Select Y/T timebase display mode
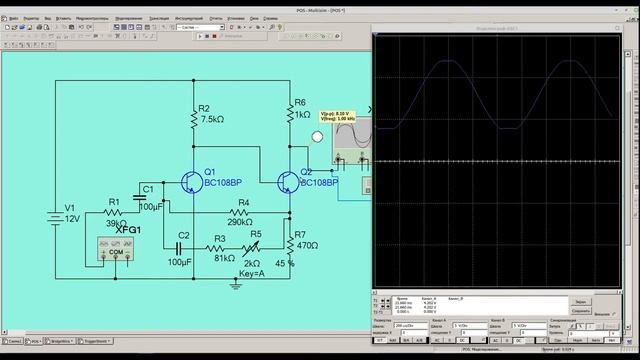 (x=380, y=340)
